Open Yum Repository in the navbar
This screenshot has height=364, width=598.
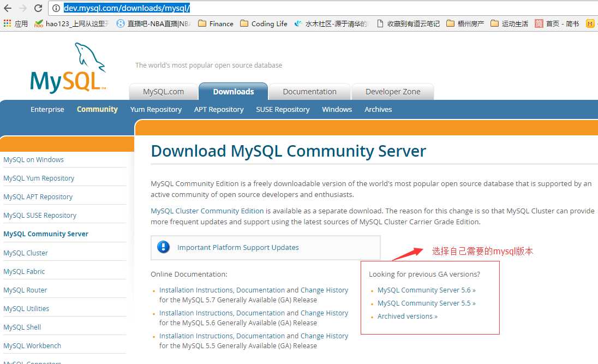click(x=156, y=110)
